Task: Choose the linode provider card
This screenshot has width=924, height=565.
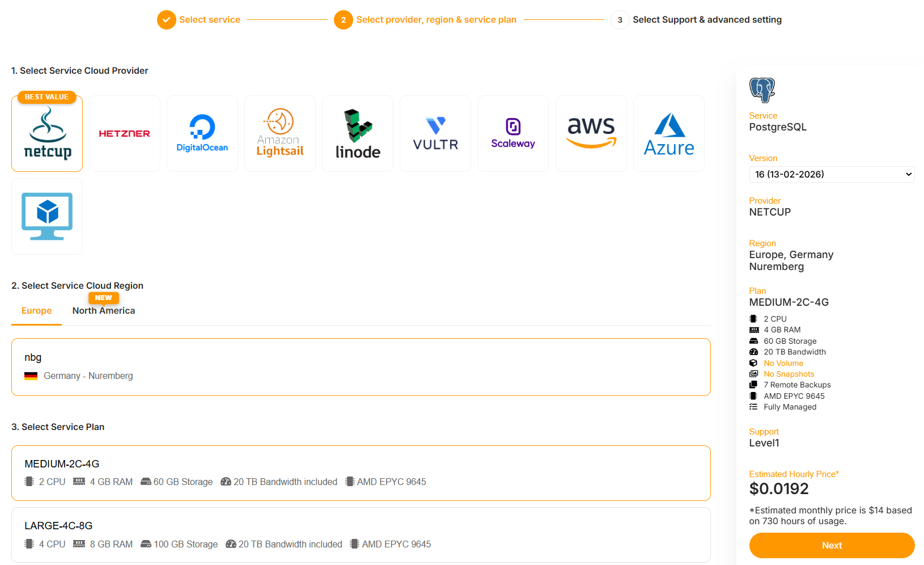Action: (x=358, y=133)
